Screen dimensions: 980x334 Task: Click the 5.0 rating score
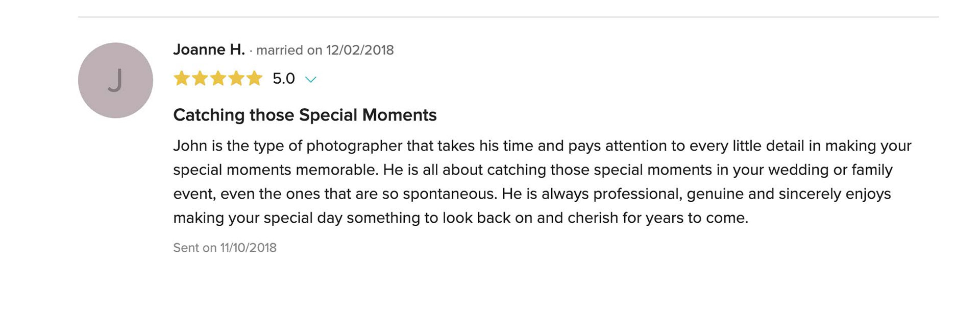[x=283, y=79]
